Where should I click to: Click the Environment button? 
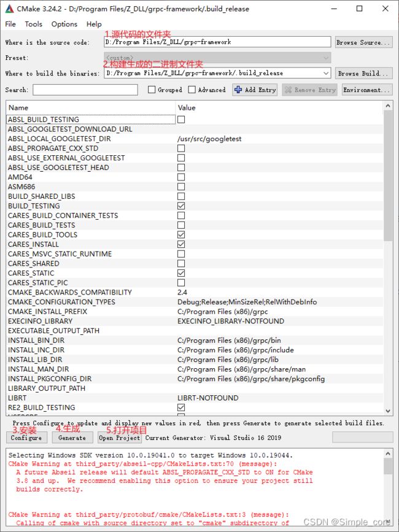367,90
